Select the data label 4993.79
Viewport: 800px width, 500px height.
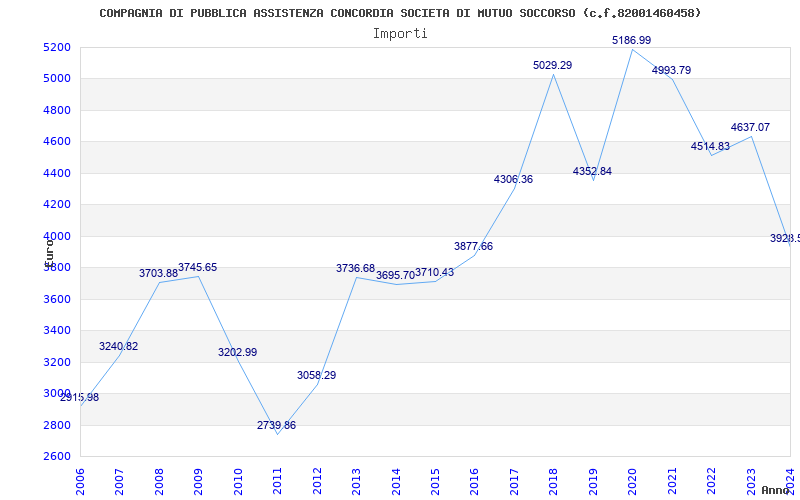coord(671,70)
